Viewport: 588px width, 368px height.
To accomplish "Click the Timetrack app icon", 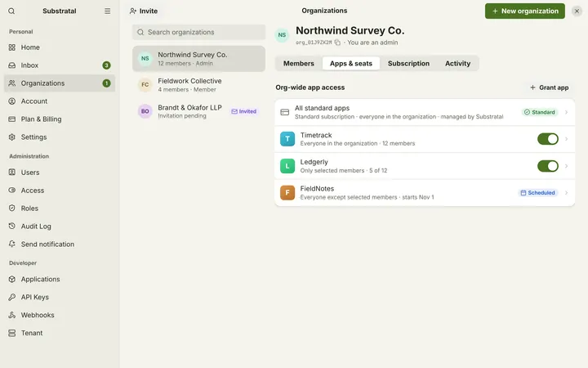I will point(287,139).
